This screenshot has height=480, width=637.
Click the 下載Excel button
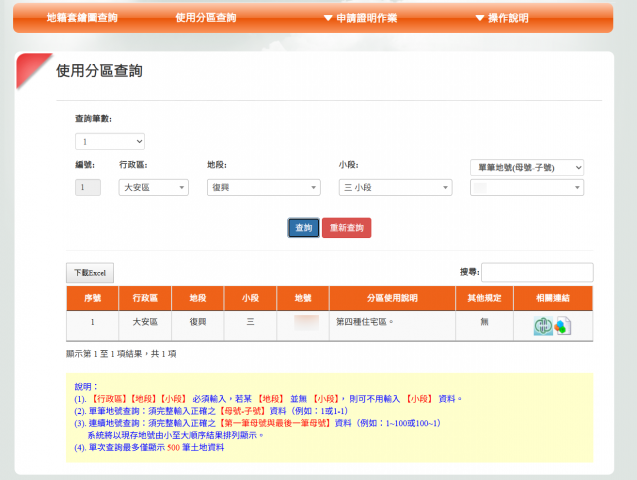pos(90,273)
